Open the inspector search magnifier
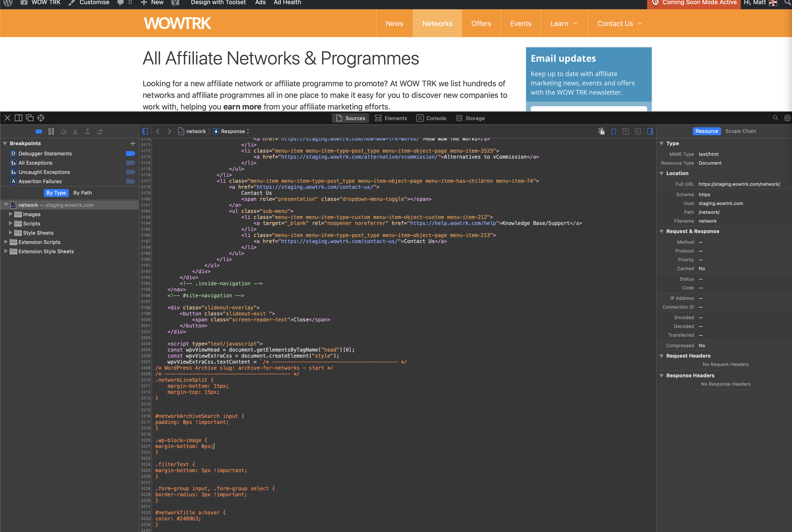 [776, 118]
